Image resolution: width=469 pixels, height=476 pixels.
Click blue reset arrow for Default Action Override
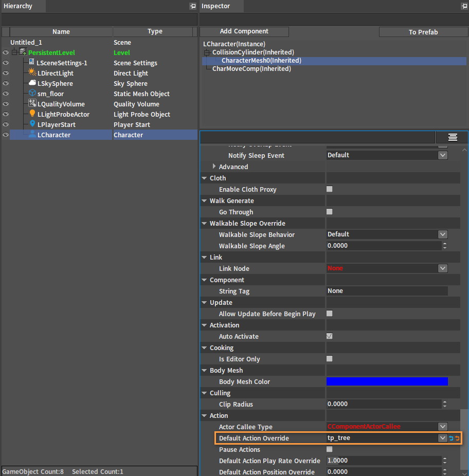[451, 438]
